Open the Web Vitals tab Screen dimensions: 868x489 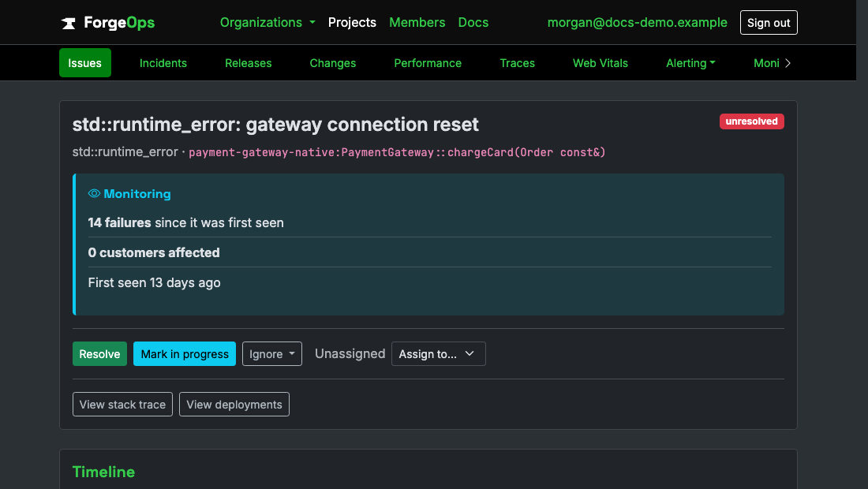coord(600,63)
